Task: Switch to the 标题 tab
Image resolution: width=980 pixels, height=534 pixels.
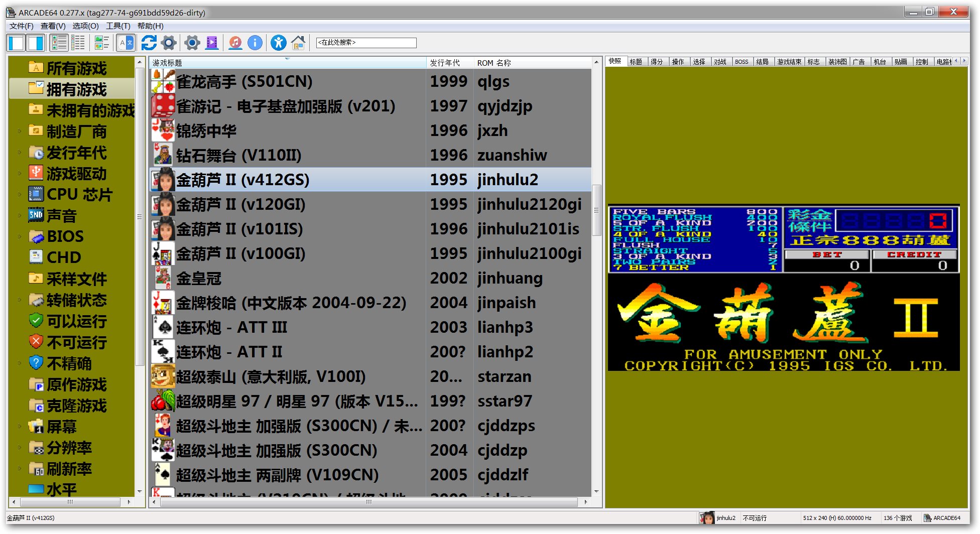Action: click(636, 62)
